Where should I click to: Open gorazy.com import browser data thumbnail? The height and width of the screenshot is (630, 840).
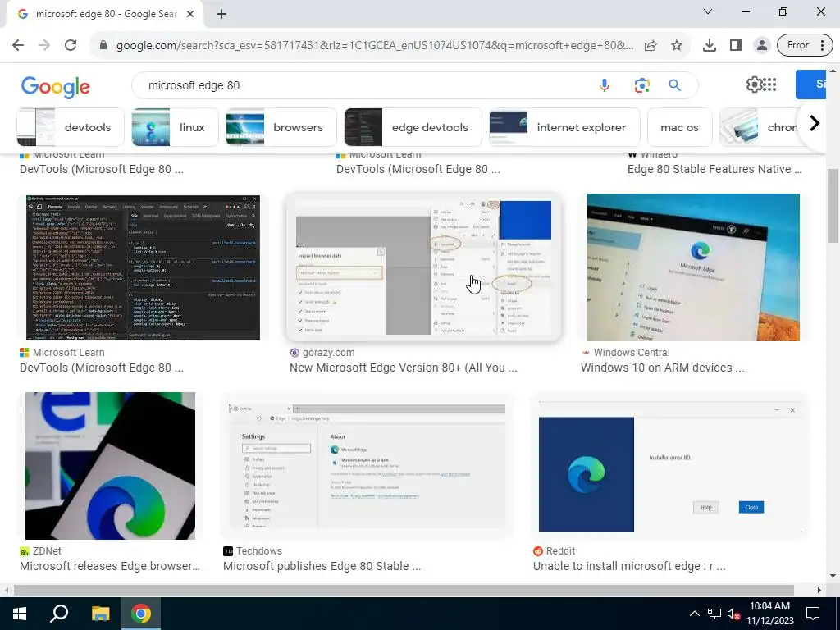423,267
